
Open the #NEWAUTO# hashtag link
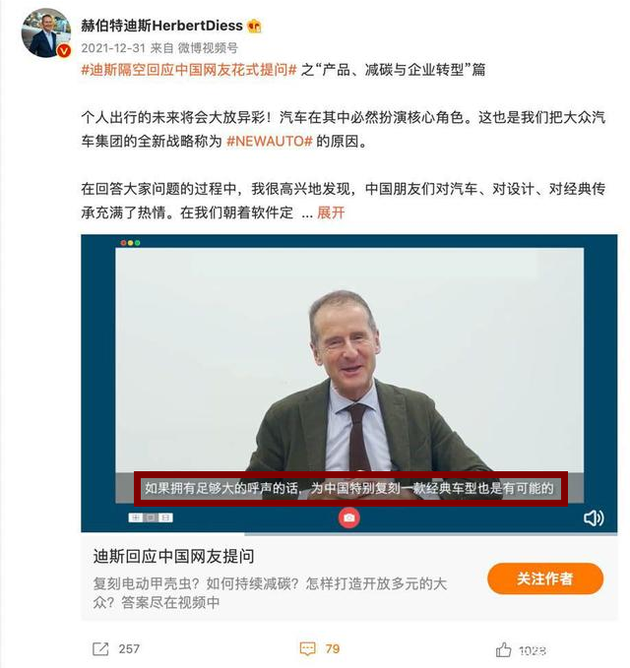tap(270, 141)
